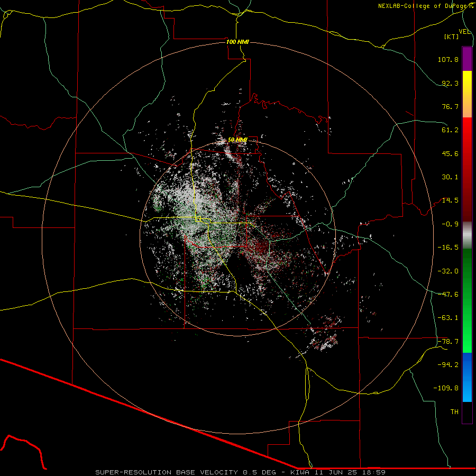
Task: Click the 14.5 legend value
Action: coord(450,200)
